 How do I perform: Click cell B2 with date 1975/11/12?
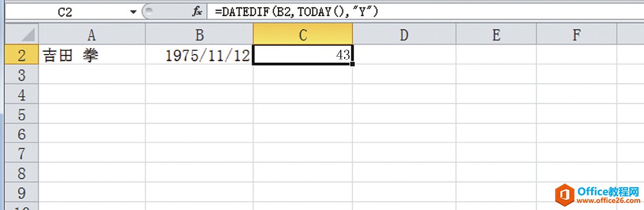(x=199, y=55)
